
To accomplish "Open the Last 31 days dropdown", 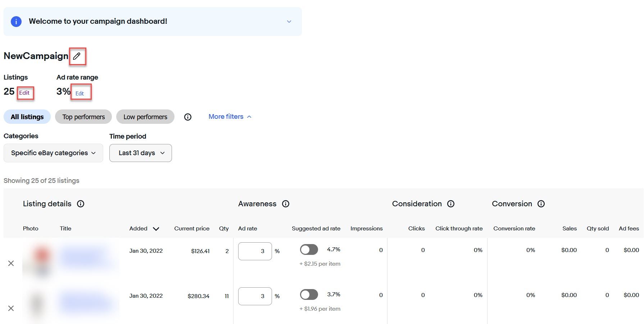I will click(141, 153).
